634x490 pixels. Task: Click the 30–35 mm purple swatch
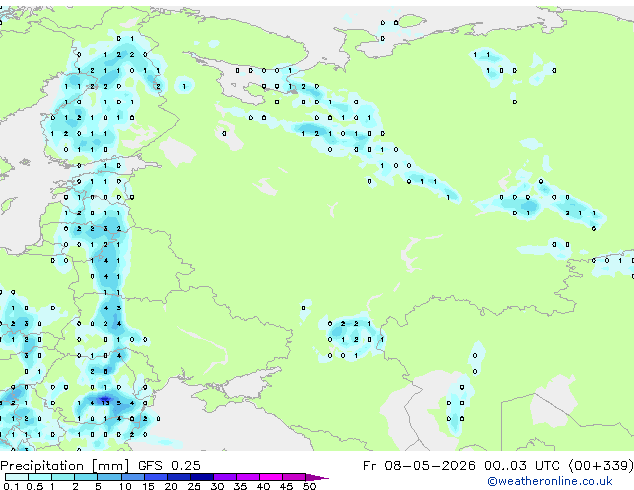(x=224, y=477)
